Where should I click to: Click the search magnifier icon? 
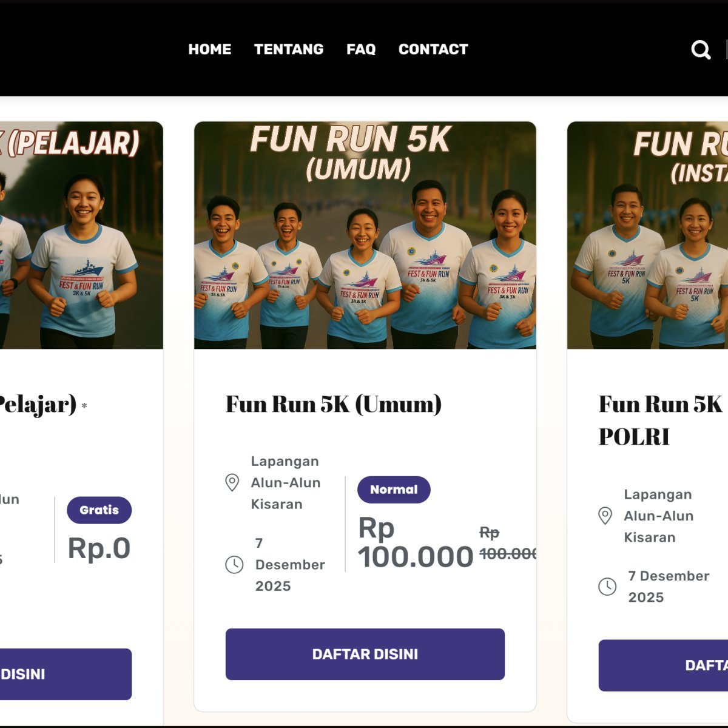(x=701, y=50)
